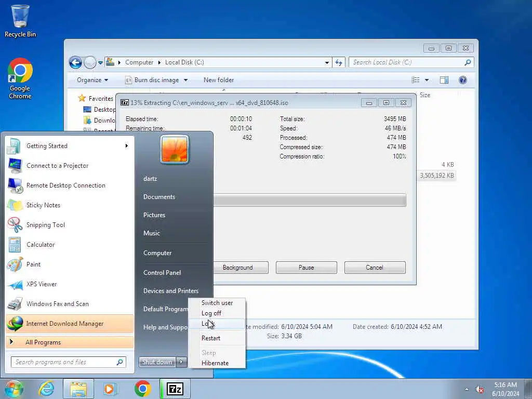The height and width of the screenshot is (399, 532).
Task: Click the Connect to a Projector icon
Action: (x=15, y=166)
